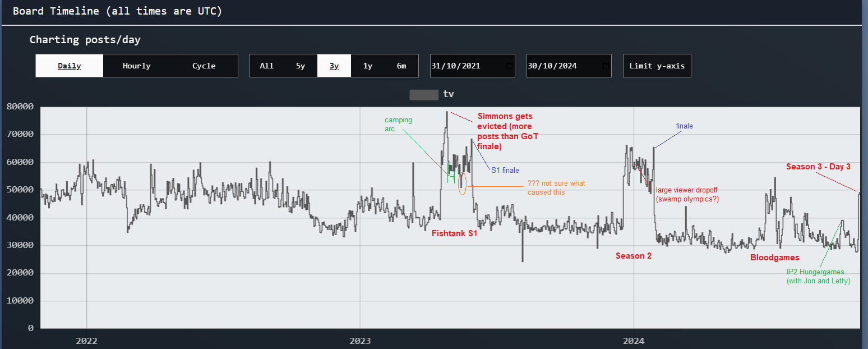868x349 pixels.
Task: Select the 1y time range
Action: coord(368,66)
